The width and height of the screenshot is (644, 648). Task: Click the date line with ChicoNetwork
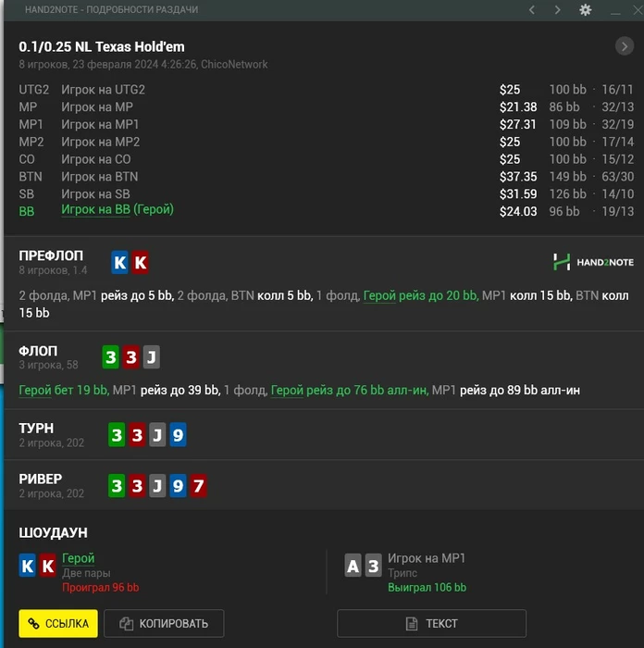coord(143,65)
